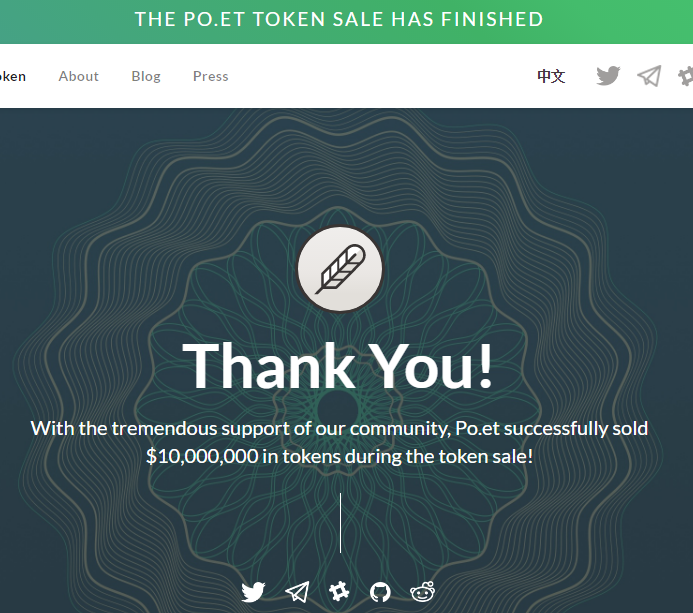Go to the About page
The image size is (693, 613).
click(79, 76)
